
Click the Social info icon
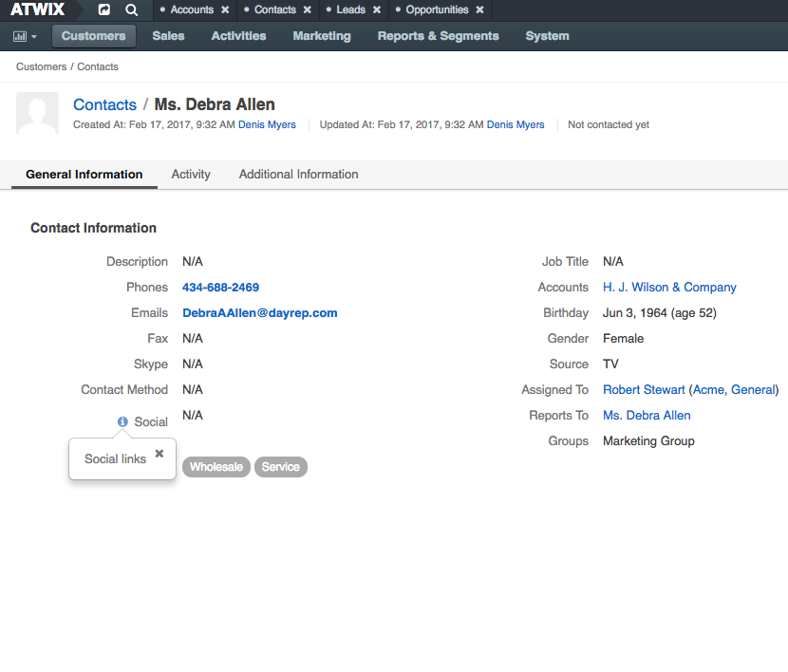(x=122, y=421)
